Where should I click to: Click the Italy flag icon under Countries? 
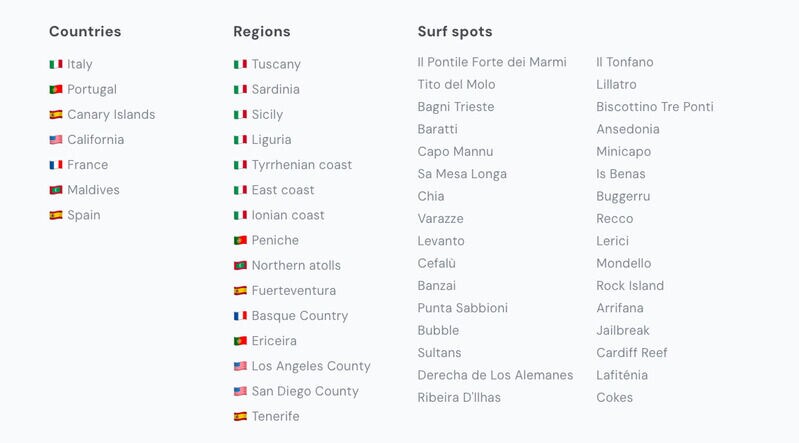56,64
